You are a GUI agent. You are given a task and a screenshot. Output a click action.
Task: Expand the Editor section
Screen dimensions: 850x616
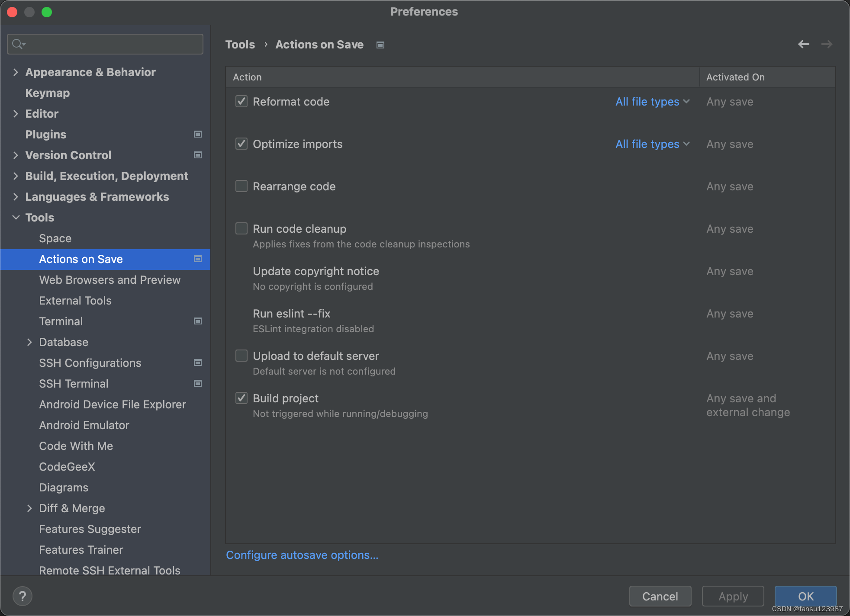point(16,113)
